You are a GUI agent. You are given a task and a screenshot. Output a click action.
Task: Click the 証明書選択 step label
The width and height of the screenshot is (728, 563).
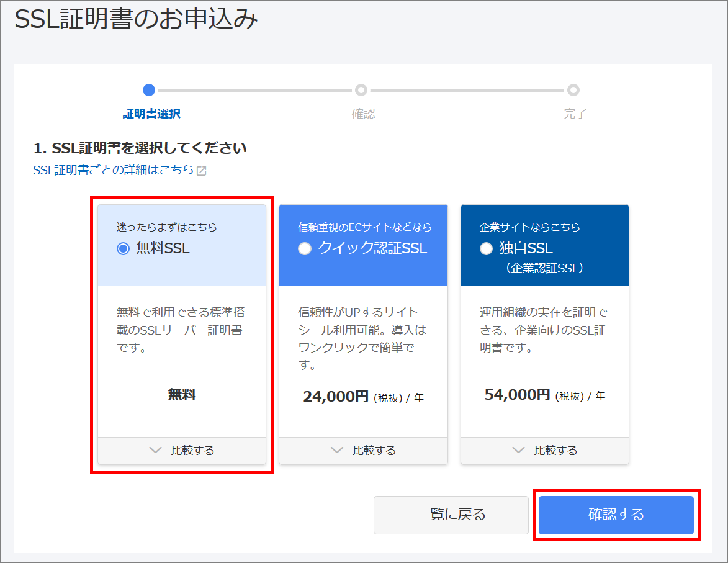[x=151, y=114]
